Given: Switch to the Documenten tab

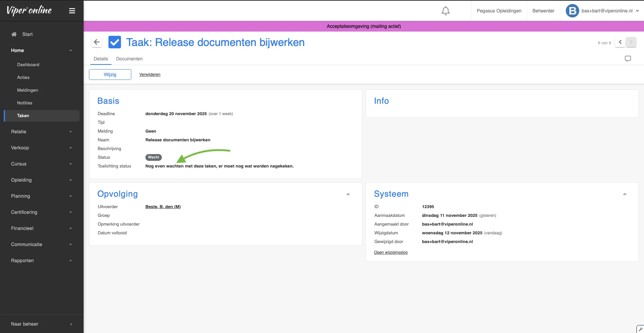Looking at the screenshot, I should pos(129,59).
